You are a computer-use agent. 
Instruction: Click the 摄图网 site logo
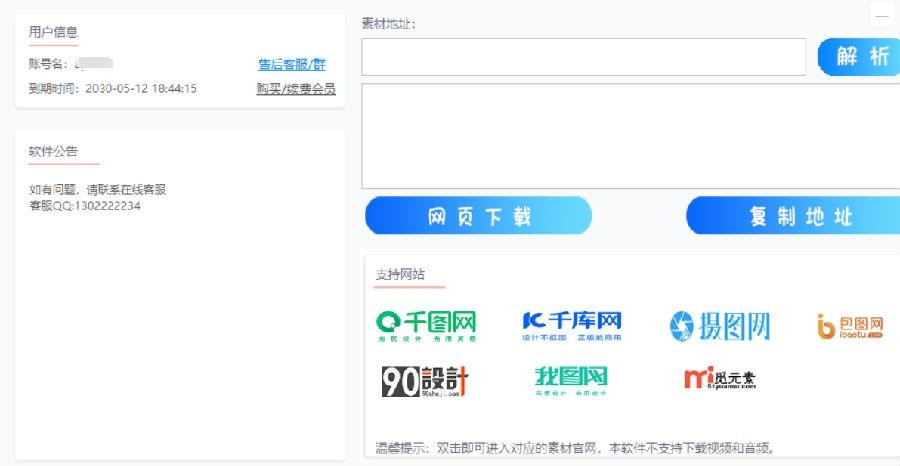click(720, 326)
